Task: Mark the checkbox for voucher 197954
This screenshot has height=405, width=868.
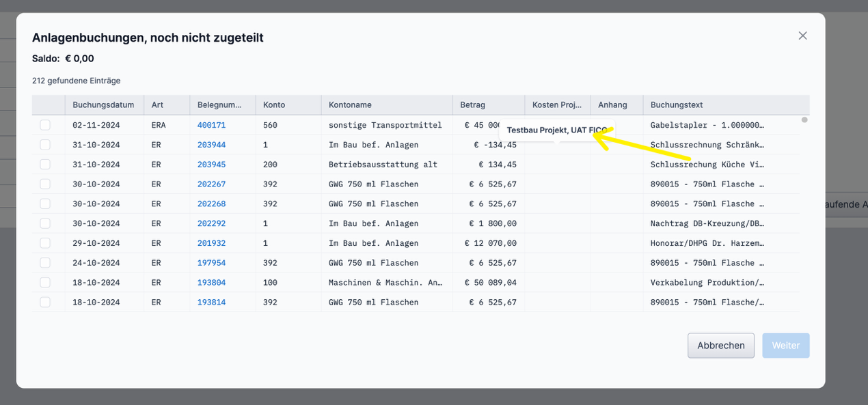Action: 45,263
